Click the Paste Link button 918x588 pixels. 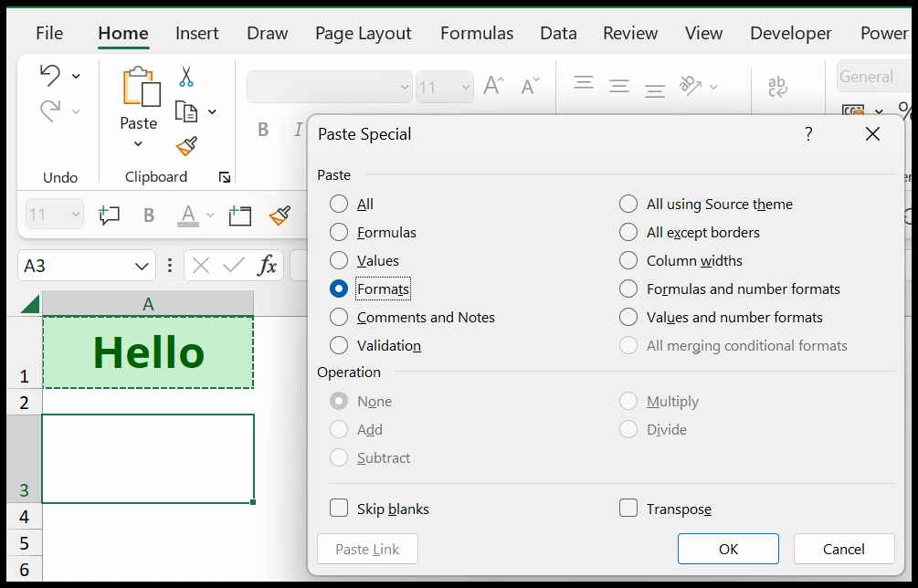367,549
